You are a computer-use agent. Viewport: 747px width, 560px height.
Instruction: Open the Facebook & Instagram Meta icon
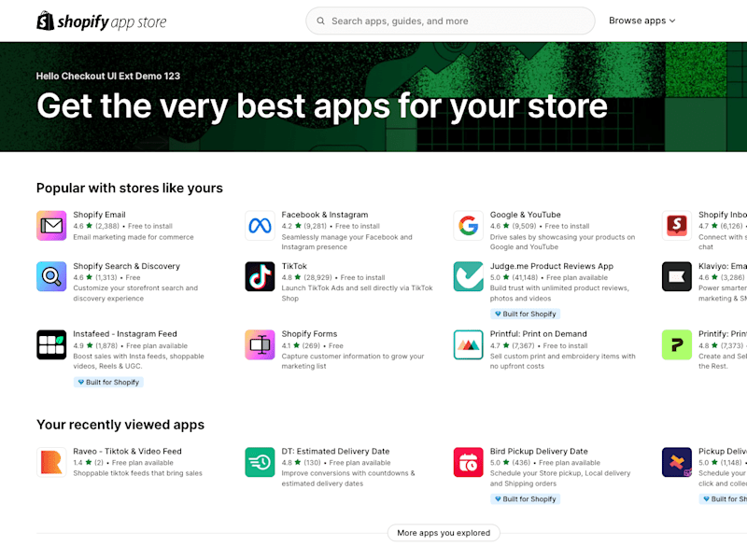point(261,226)
